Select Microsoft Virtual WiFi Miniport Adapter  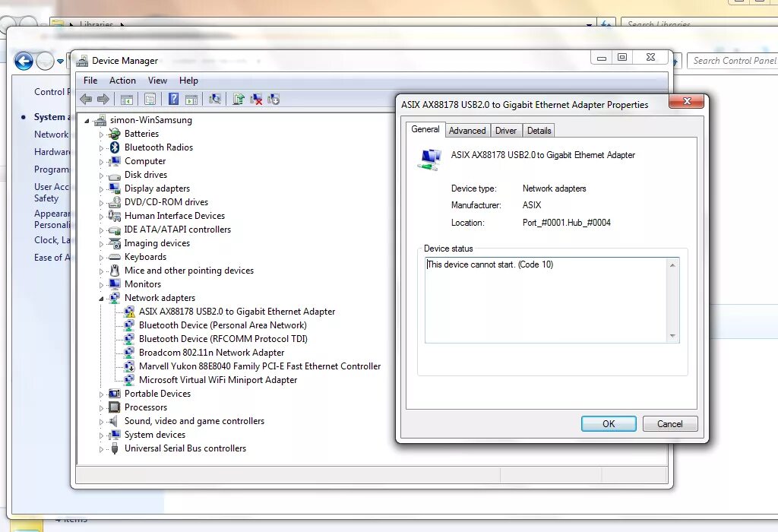[x=218, y=380]
